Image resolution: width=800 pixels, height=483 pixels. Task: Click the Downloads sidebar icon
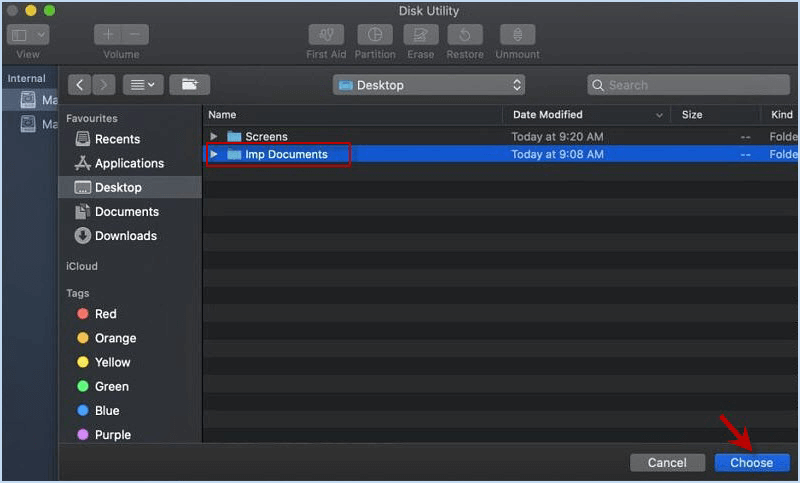click(x=83, y=236)
